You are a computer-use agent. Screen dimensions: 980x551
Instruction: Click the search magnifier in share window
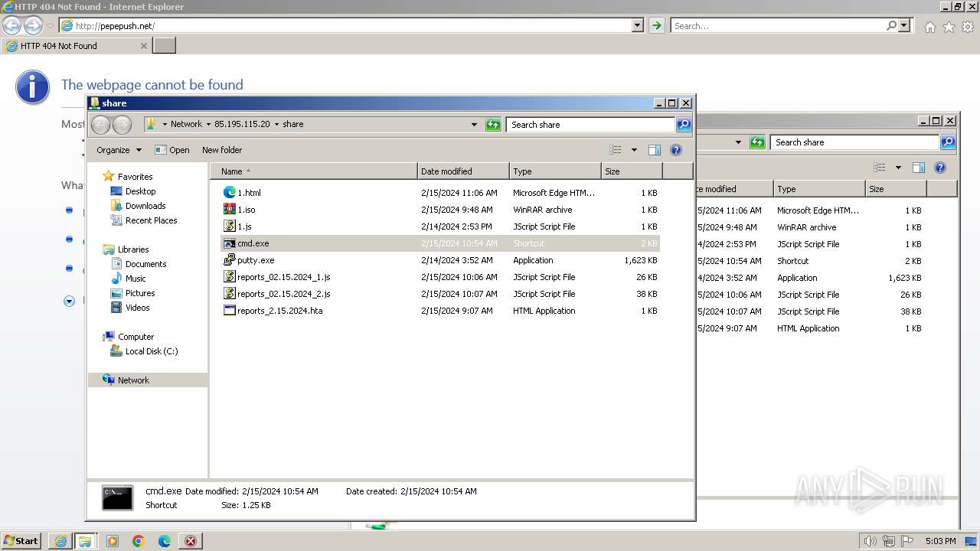point(684,124)
